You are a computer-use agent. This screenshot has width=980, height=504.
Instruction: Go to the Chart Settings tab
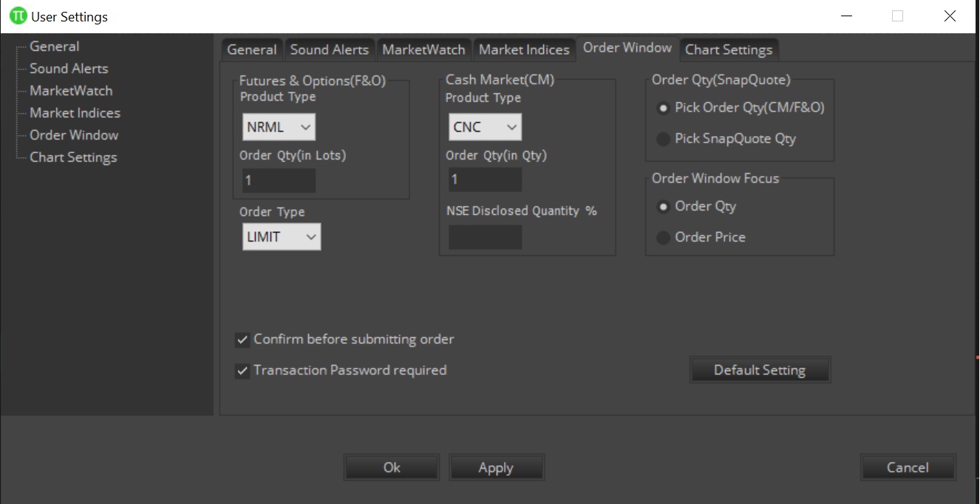[x=729, y=50]
